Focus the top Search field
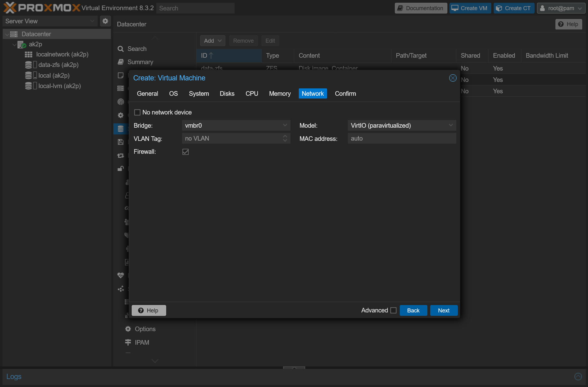588x387 pixels. (195, 8)
